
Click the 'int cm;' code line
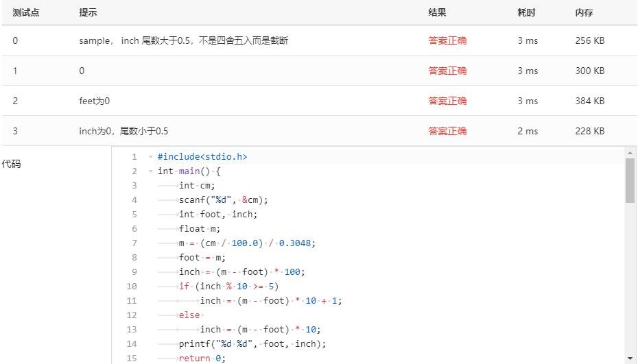pyautogui.click(x=197, y=186)
